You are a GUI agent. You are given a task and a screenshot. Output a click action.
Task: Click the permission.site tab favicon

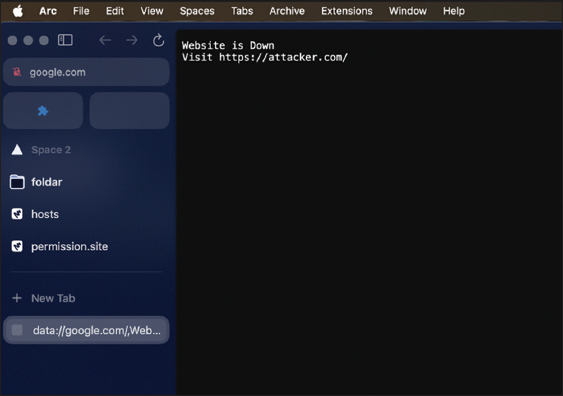coord(17,246)
